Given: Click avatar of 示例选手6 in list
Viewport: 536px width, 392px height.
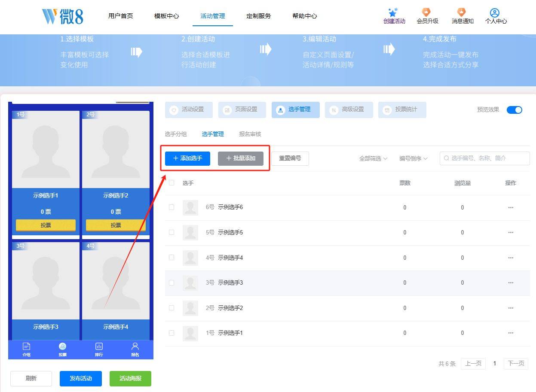Looking at the screenshot, I should (x=190, y=207).
